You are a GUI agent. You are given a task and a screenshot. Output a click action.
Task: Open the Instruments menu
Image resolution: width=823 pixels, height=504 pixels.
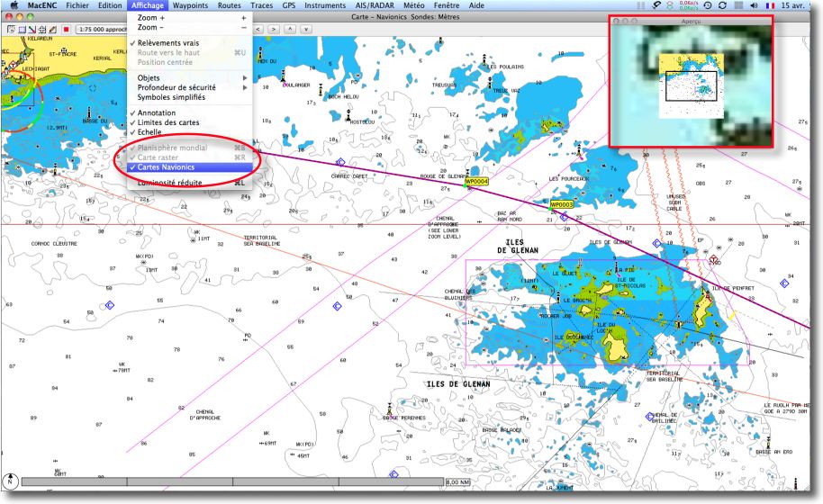coord(325,5)
